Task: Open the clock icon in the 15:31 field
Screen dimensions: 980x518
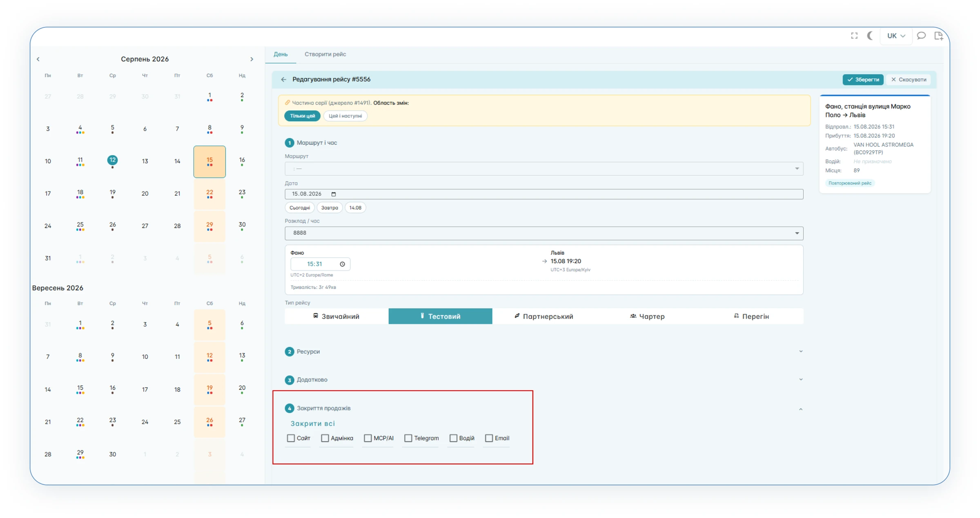Action: (x=342, y=264)
